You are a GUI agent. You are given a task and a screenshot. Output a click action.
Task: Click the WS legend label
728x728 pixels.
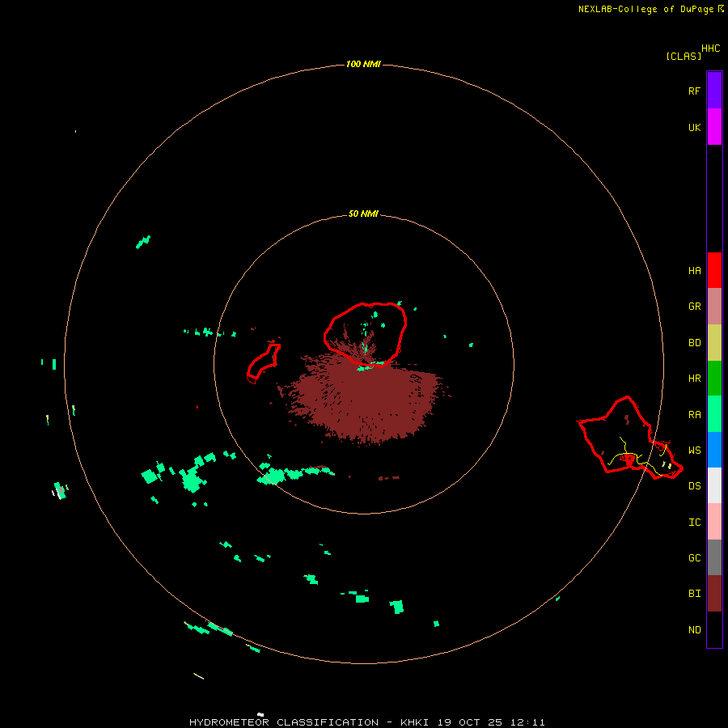pyautogui.click(x=694, y=451)
